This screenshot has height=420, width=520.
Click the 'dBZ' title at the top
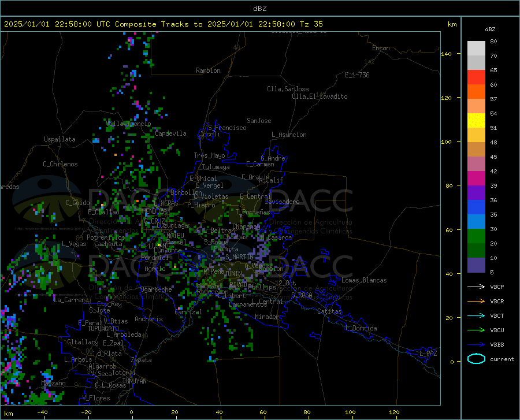click(259, 9)
